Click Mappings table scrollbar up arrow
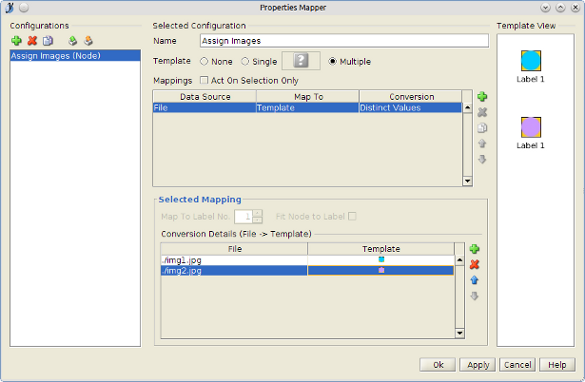The height and width of the screenshot is (382, 585). pyautogui.click(x=467, y=108)
